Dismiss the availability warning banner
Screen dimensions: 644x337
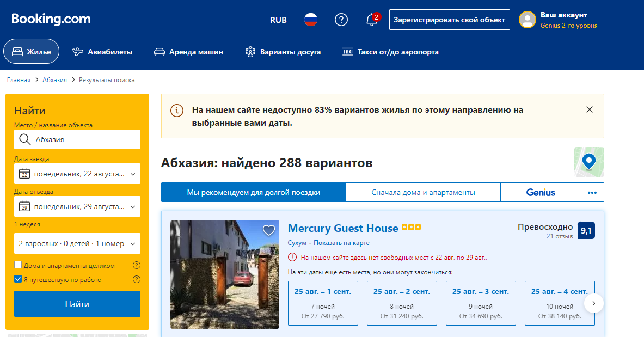590,109
